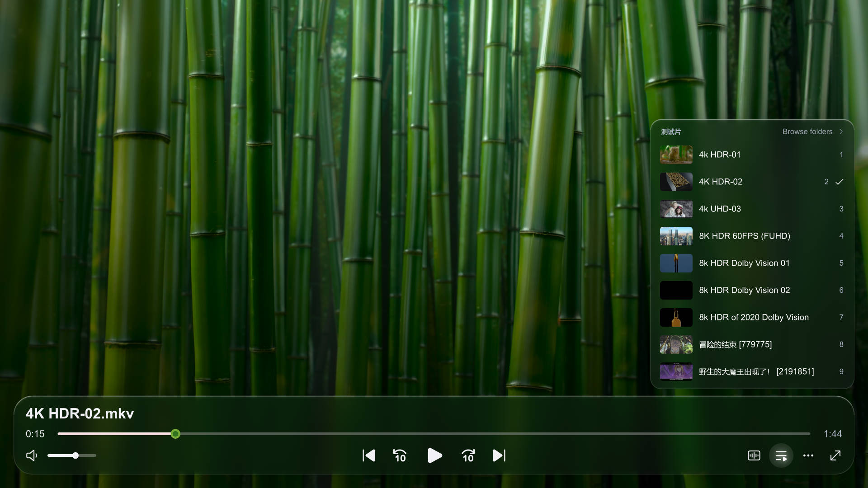The width and height of the screenshot is (868, 488).
Task: Click the chevron next to Browse folders
Action: (x=841, y=131)
